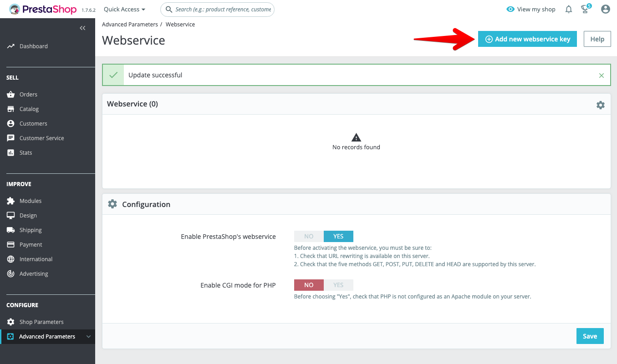Click the Stats chart icon
The height and width of the screenshot is (364, 617).
coord(10,153)
